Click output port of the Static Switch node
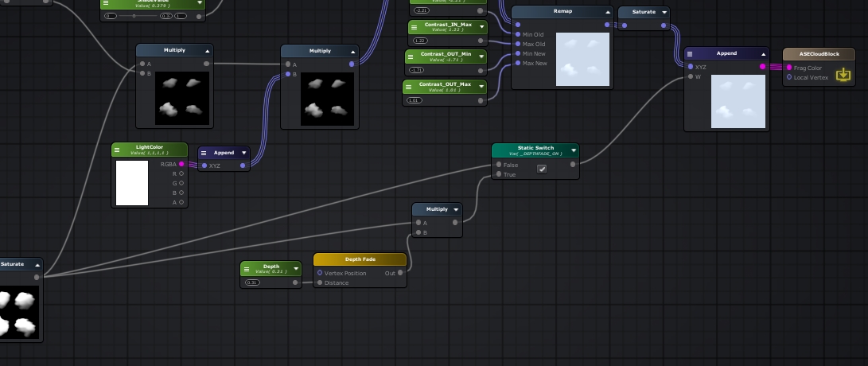Image resolution: width=868 pixels, height=366 pixels. 572,165
